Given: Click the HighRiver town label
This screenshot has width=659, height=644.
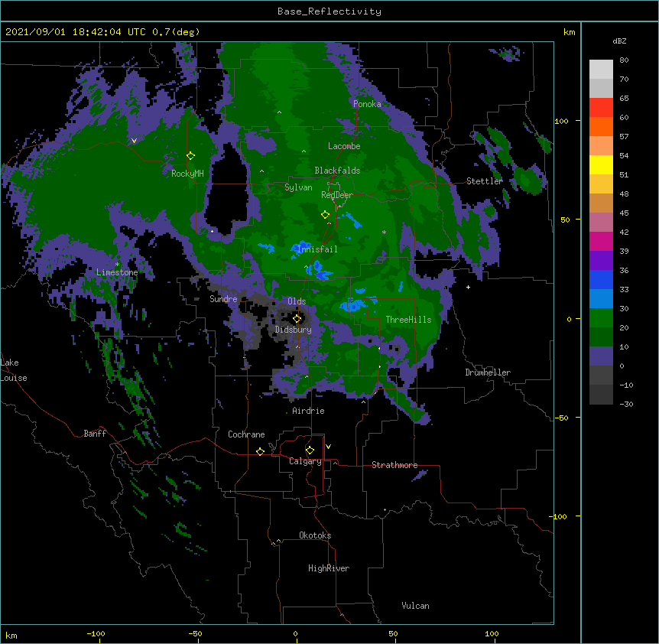Looking at the screenshot, I should coord(329,568).
